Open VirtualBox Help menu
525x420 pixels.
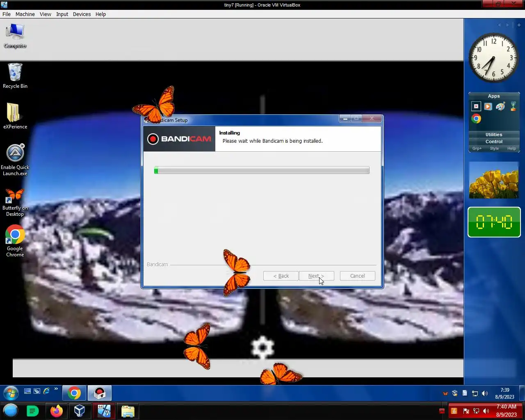[100, 14]
